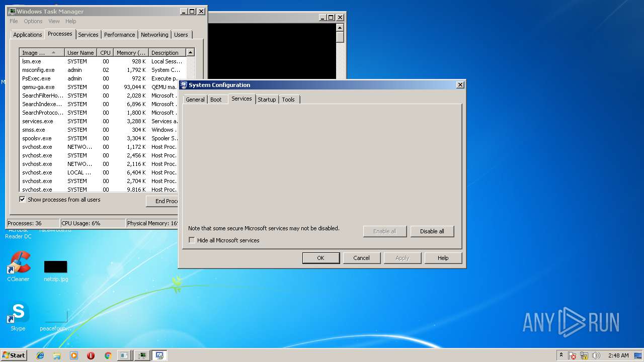The height and width of the screenshot is (362, 644).
Task: Open the File menu in Task Manager
Action: (14, 21)
